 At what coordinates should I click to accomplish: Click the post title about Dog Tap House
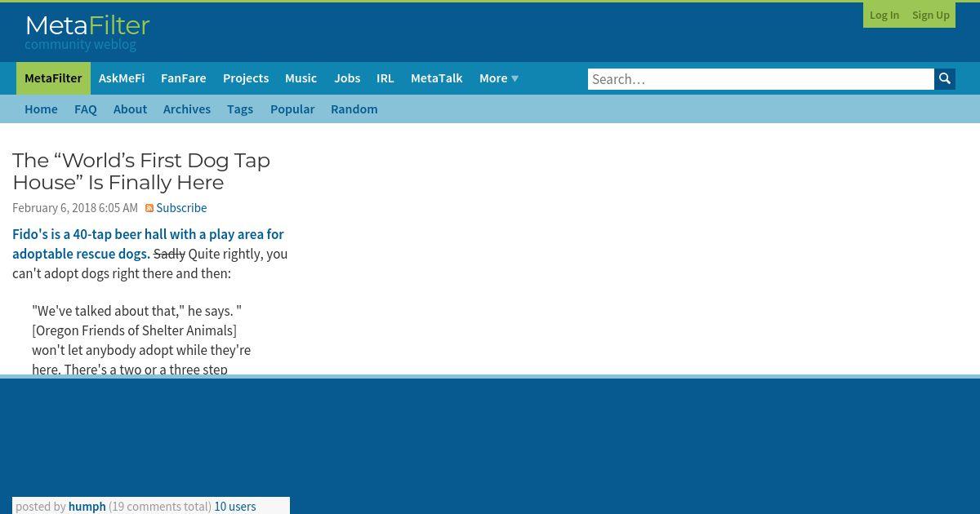pyautogui.click(x=141, y=171)
